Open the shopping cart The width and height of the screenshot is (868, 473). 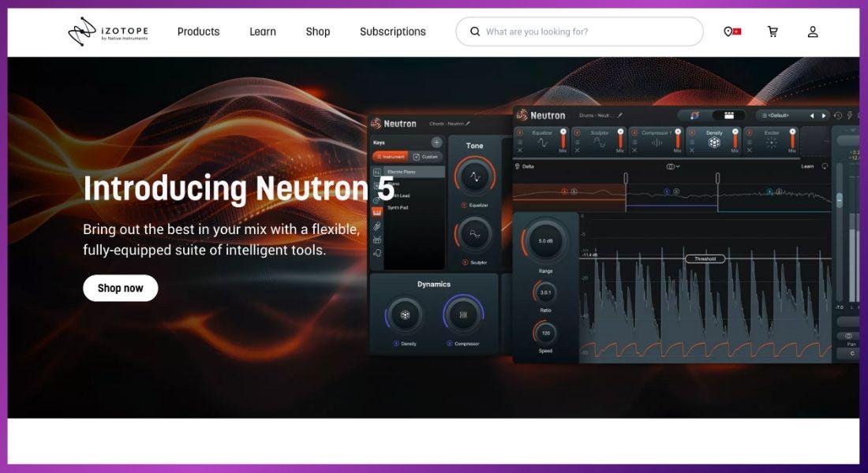[x=773, y=32]
